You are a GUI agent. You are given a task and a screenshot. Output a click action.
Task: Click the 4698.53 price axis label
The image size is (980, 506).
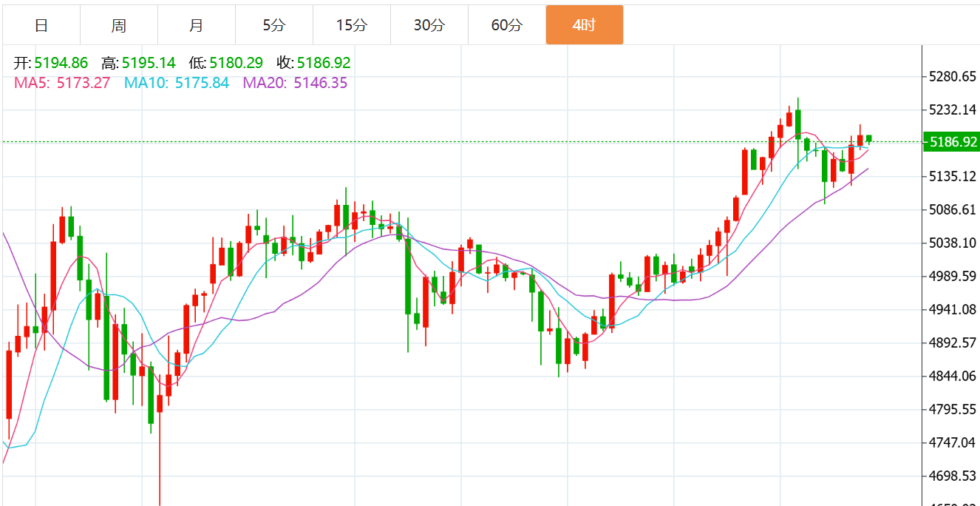pyautogui.click(x=953, y=476)
